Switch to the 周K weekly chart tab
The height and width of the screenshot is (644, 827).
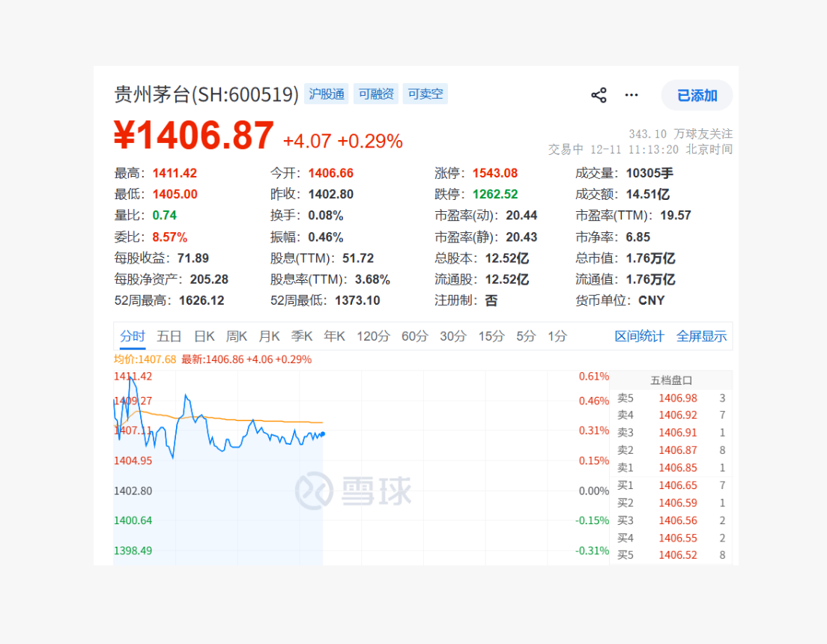coord(236,336)
